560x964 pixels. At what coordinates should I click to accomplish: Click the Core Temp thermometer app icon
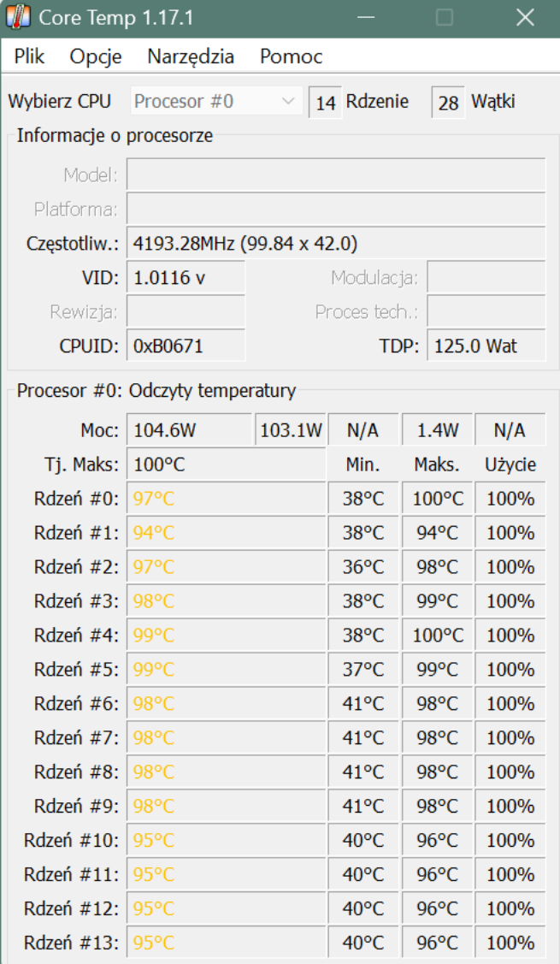(x=18, y=17)
